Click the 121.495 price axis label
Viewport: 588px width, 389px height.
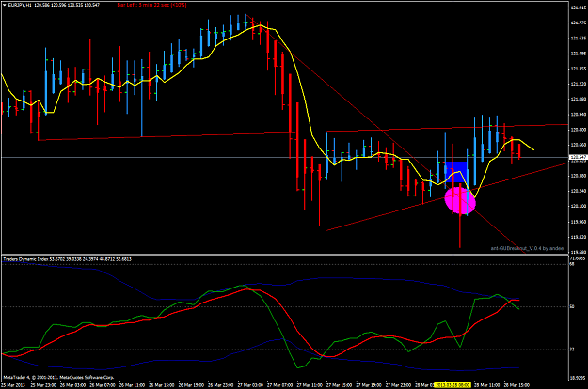(578, 54)
